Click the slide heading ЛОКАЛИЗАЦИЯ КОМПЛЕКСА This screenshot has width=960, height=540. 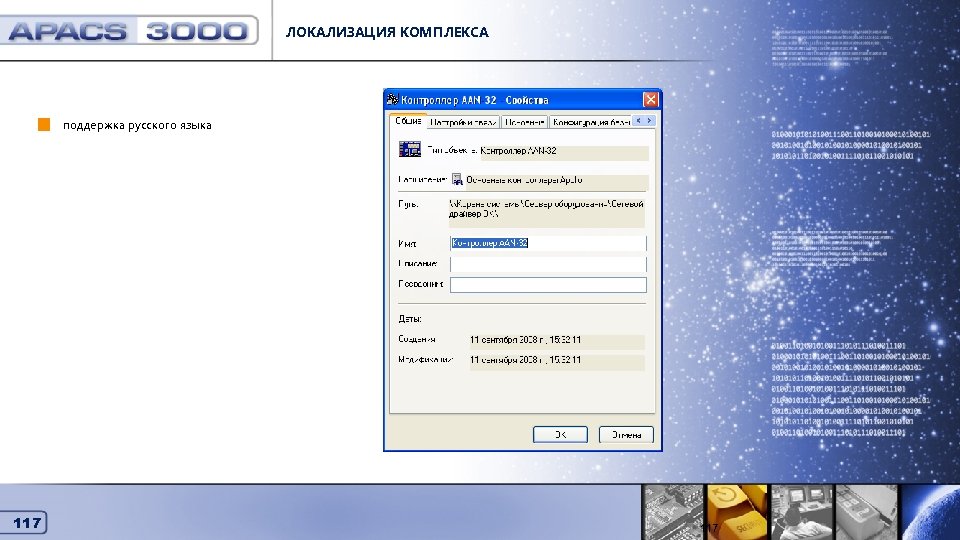(387, 32)
